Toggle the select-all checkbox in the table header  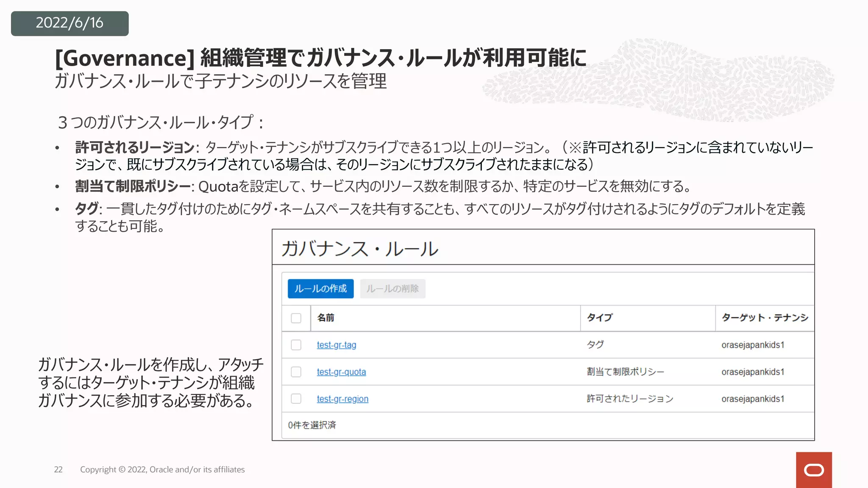(296, 318)
